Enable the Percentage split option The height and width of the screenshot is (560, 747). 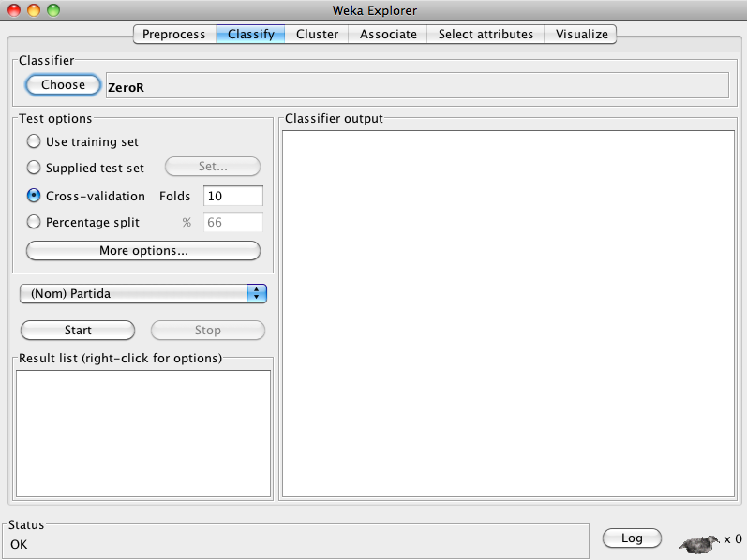35,223
